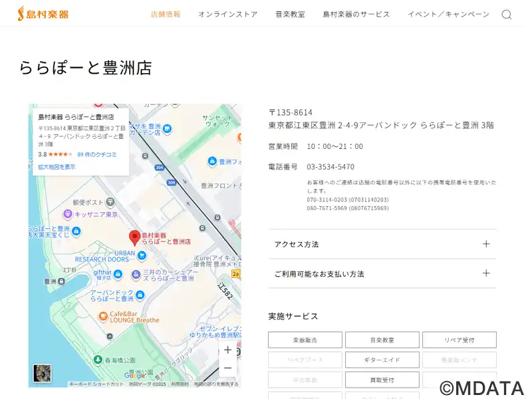The width and height of the screenshot is (532, 399).
Task: Click the URBAN RESEARCH DOORS shopping marker
Action: pyautogui.click(x=142, y=255)
